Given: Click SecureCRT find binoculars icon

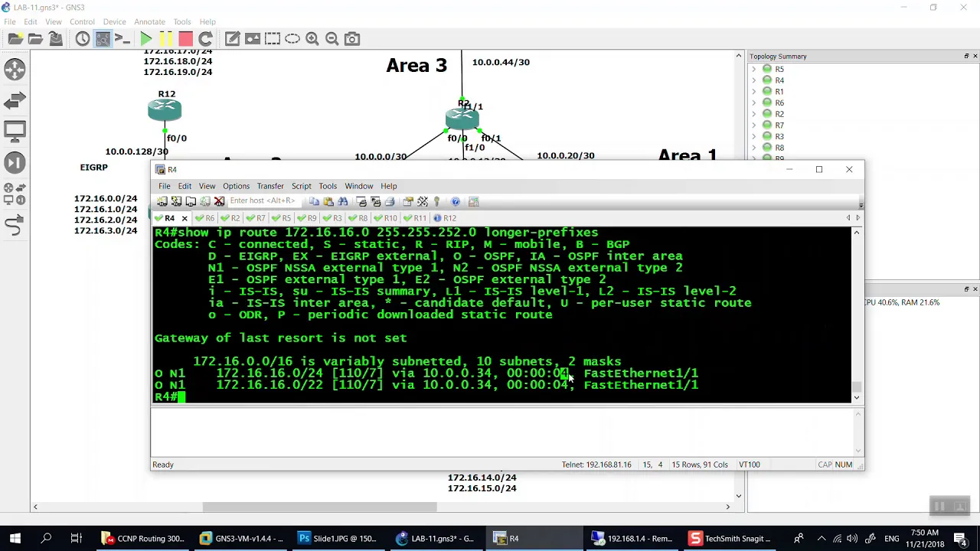Looking at the screenshot, I should [x=343, y=201].
